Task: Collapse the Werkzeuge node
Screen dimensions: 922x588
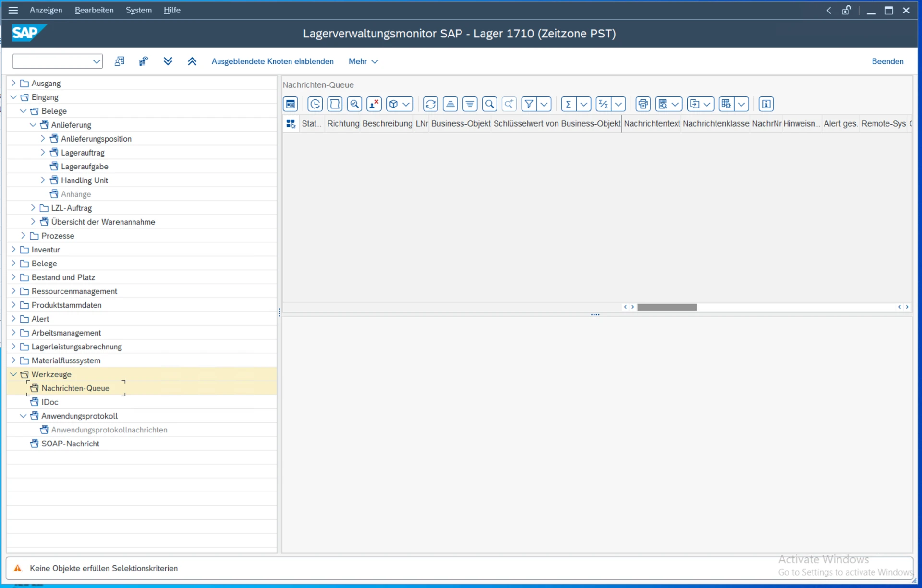Action: tap(13, 374)
